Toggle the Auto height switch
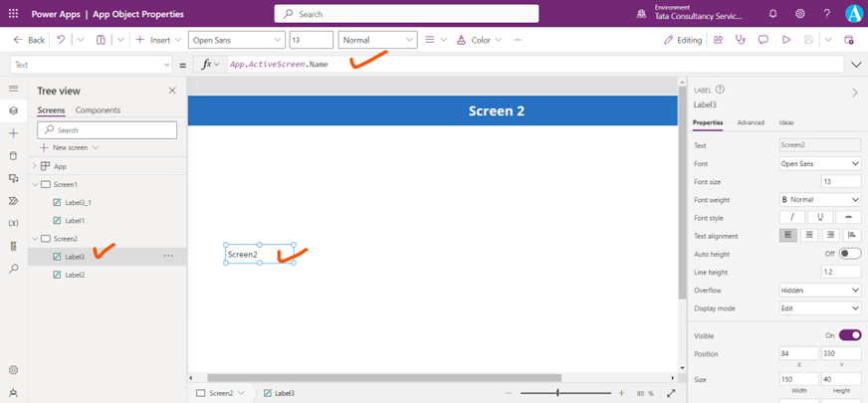Screen dimensions: 868x403 click(849, 254)
